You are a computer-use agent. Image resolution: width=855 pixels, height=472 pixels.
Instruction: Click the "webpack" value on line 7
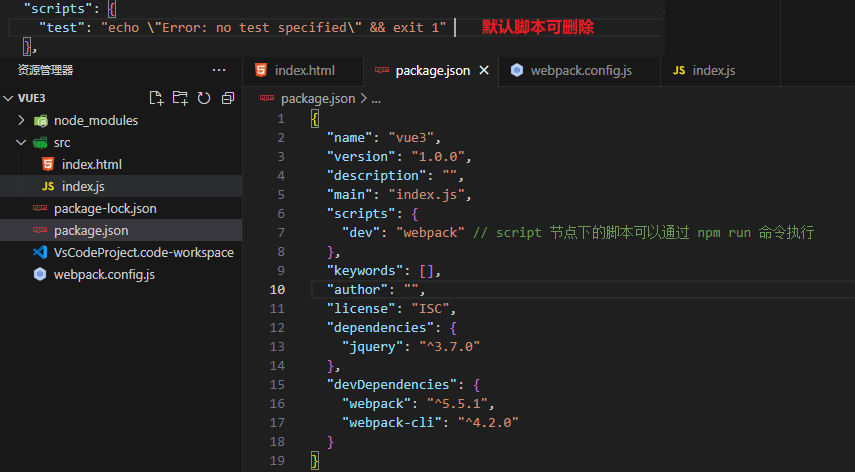[430, 233]
